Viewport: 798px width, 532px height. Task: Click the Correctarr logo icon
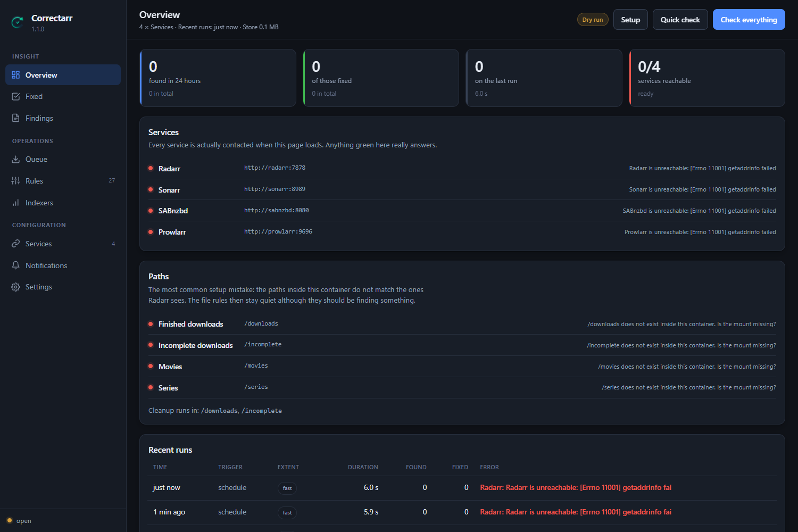(18, 22)
